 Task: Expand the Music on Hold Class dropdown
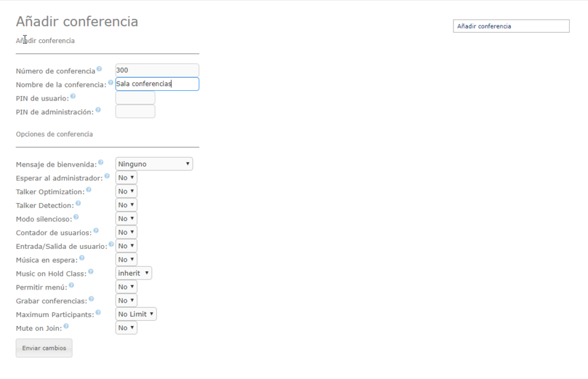(133, 273)
